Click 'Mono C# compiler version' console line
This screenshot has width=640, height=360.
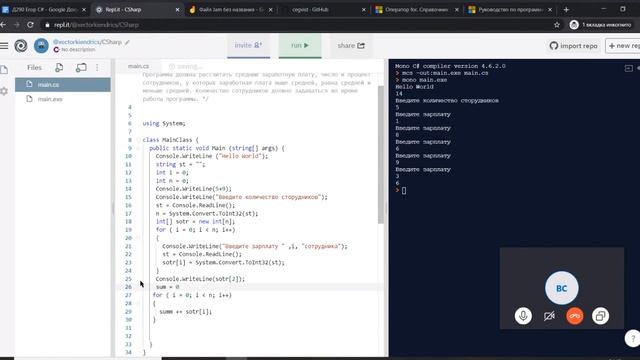tap(450, 66)
